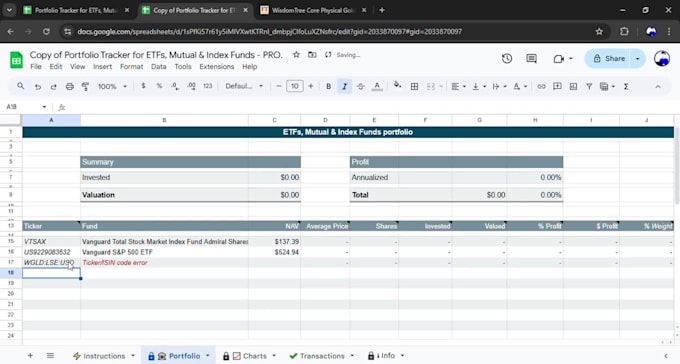Open the borders tool

[414, 86]
